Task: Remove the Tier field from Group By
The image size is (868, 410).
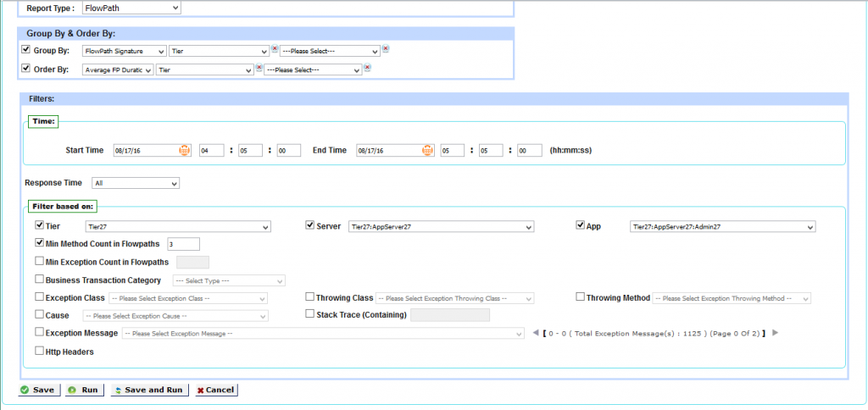Action: (x=275, y=49)
